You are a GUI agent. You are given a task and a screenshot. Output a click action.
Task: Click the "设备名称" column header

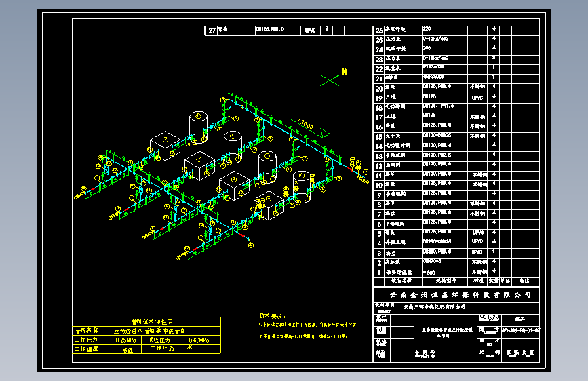pos(401,281)
